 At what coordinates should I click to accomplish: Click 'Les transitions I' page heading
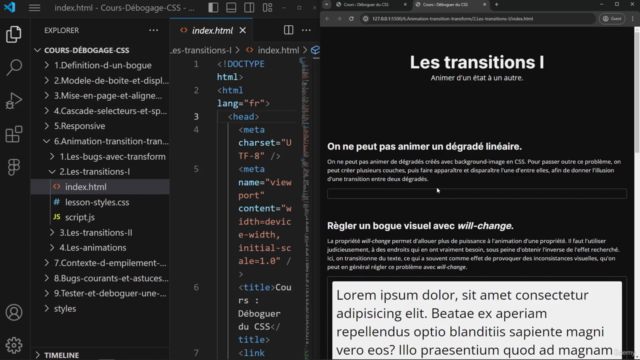pos(477,62)
